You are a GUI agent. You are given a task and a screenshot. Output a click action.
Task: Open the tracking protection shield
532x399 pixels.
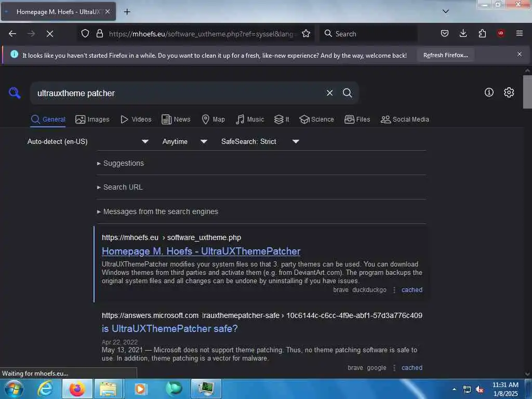pyautogui.click(x=85, y=33)
